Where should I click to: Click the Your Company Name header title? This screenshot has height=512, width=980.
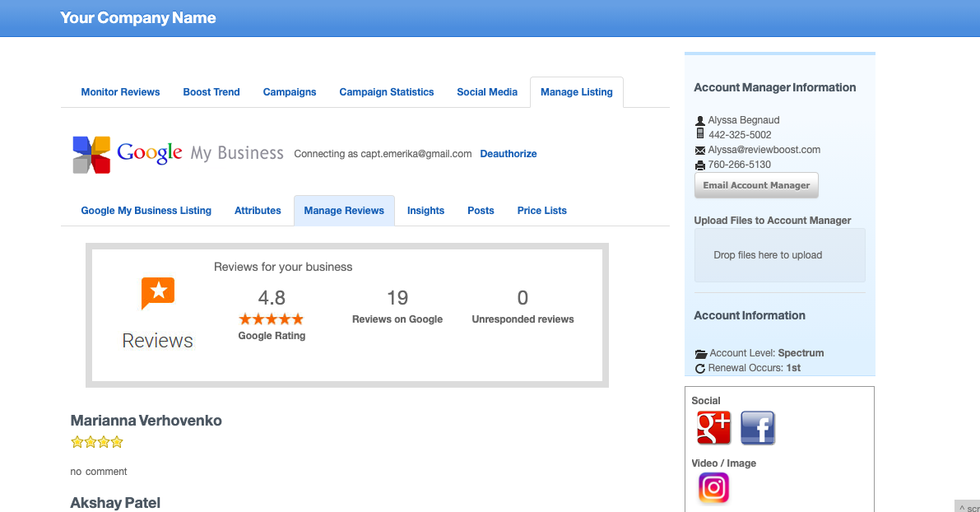(138, 17)
